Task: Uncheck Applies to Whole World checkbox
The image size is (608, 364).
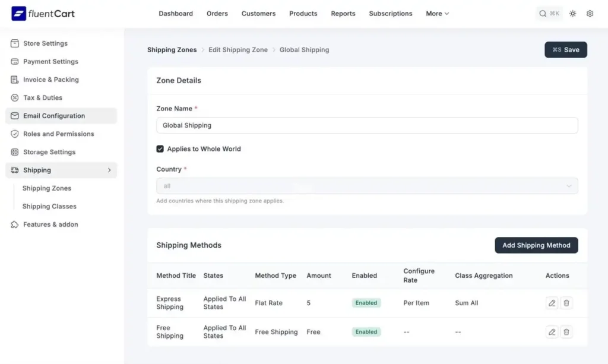Action: pyautogui.click(x=160, y=149)
